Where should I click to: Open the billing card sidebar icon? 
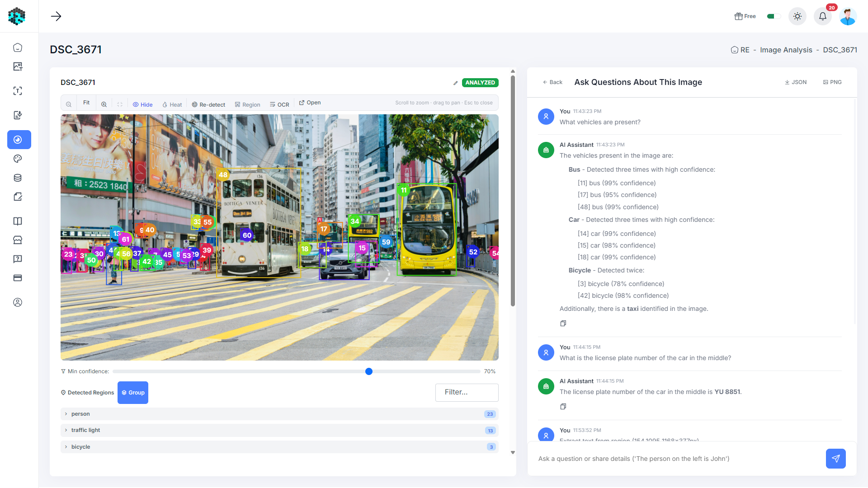pos(18,278)
